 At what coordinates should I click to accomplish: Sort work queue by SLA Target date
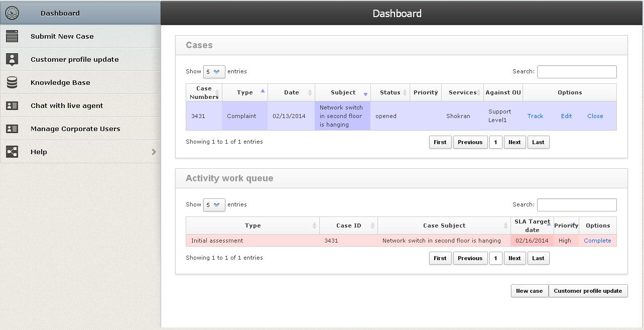532,226
